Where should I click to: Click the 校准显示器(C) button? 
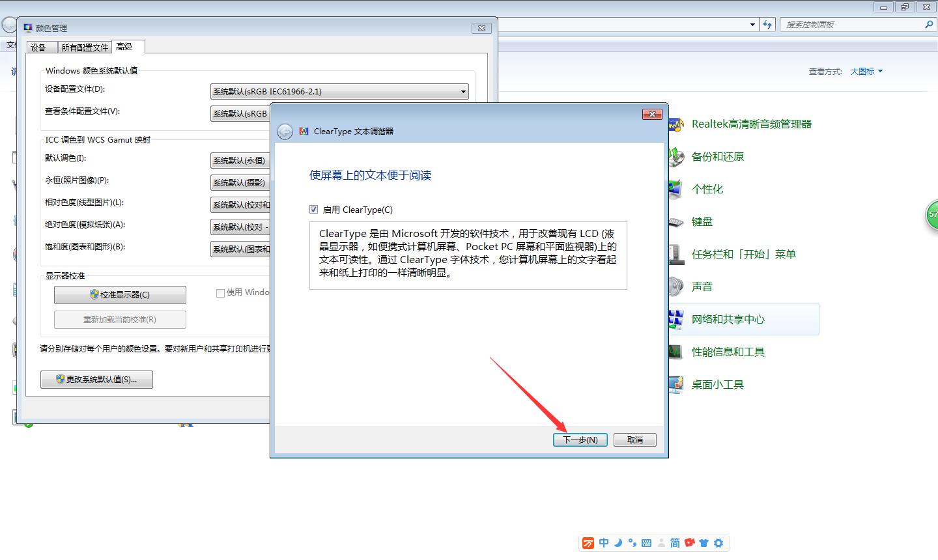tap(120, 295)
